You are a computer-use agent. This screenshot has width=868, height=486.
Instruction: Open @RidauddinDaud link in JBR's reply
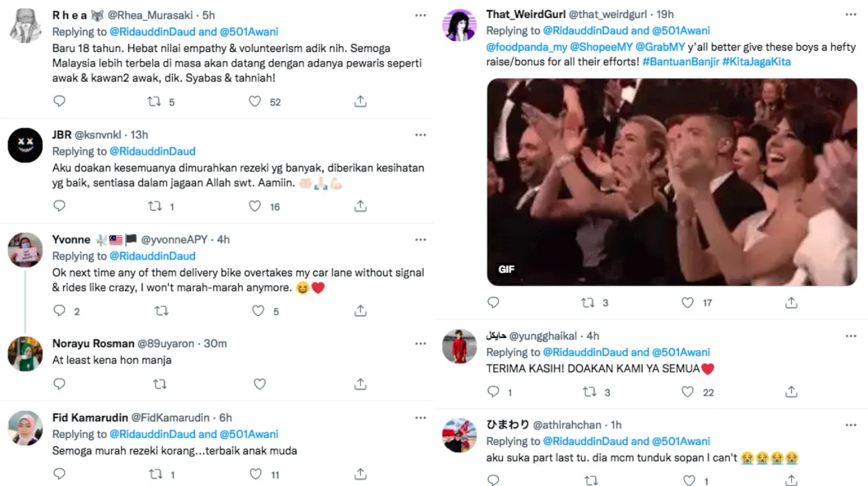(x=153, y=151)
